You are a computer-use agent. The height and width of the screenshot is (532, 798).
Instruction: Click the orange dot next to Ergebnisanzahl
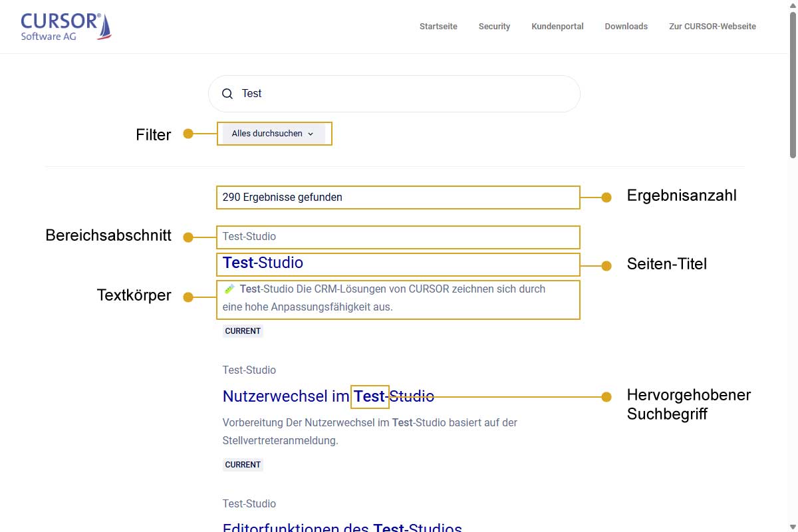click(x=606, y=197)
